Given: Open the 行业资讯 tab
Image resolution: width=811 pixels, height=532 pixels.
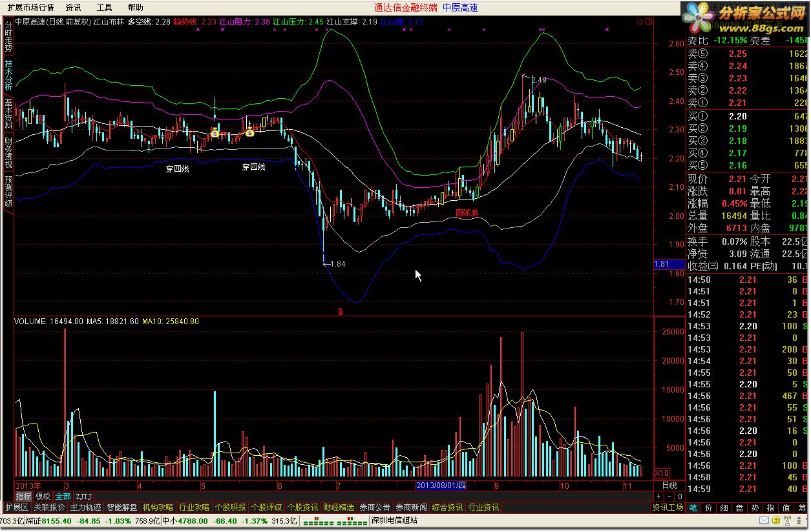Looking at the screenshot, I should tap(483, 507).
